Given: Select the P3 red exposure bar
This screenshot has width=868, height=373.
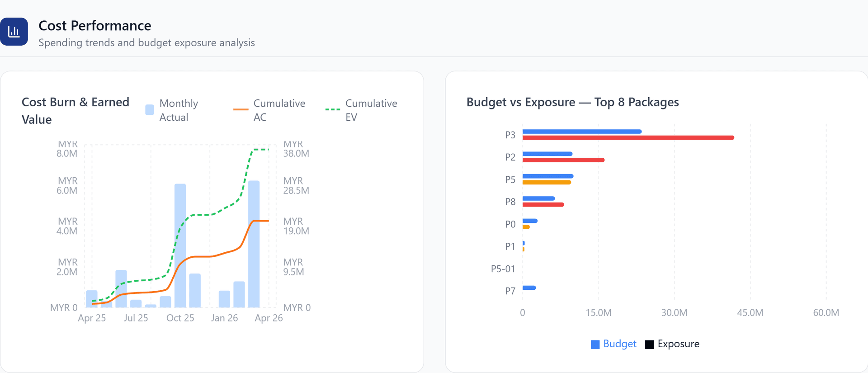Looking at the screenshot, I should coord(628,138).
